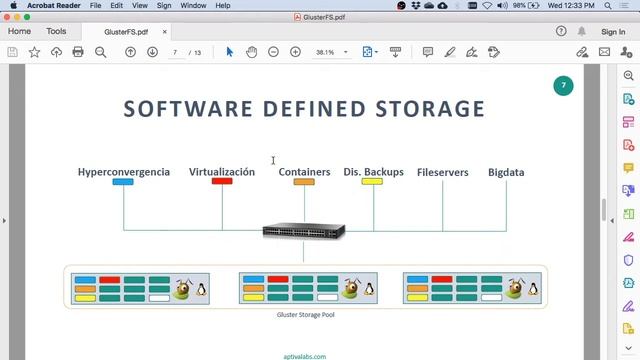
Task: Print the GlusterFS document
Action: [78, 52]
